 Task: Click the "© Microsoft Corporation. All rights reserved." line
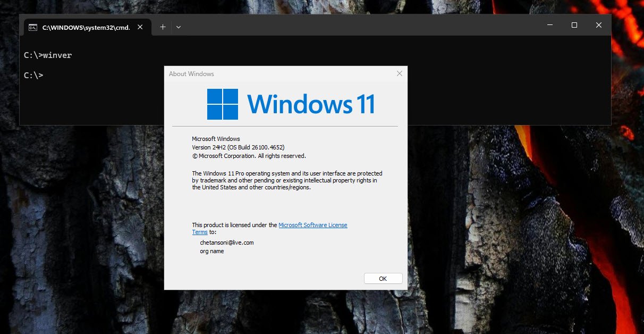tap(249, 156)
